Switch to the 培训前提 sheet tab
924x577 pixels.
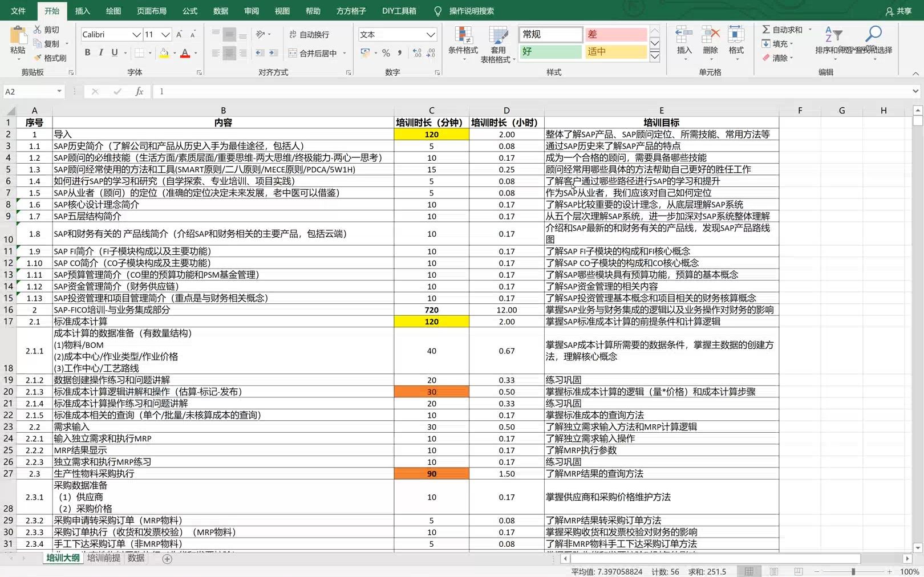[x=104, y=558]
